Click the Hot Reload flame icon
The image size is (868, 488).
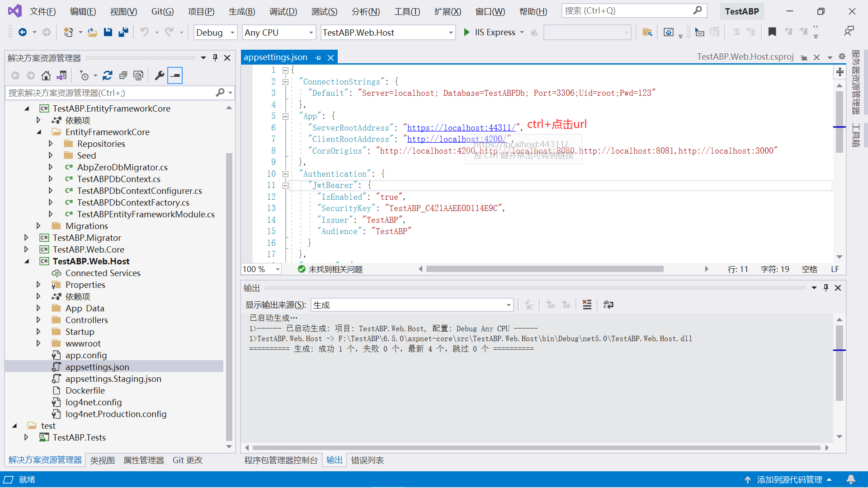534,32
